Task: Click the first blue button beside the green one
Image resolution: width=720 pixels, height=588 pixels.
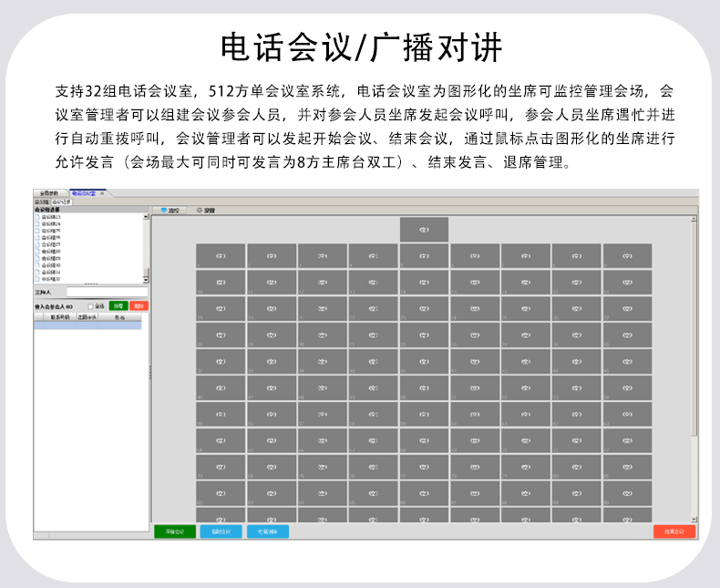Action: 221,531
